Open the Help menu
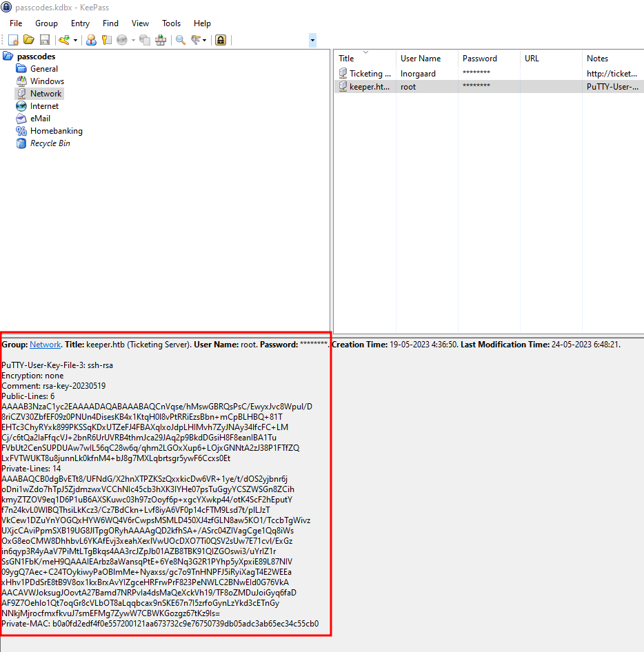 pyautogui.click(x=202, y=23)
